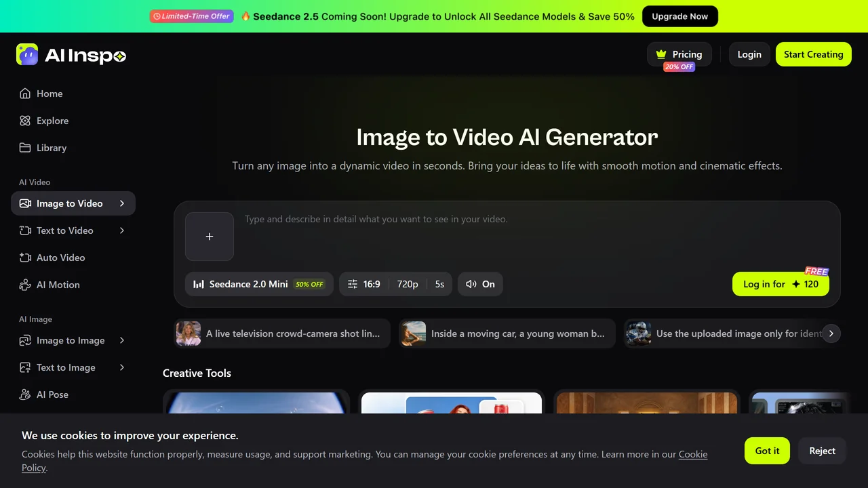Click the Text to Image icon

(25, 367)
